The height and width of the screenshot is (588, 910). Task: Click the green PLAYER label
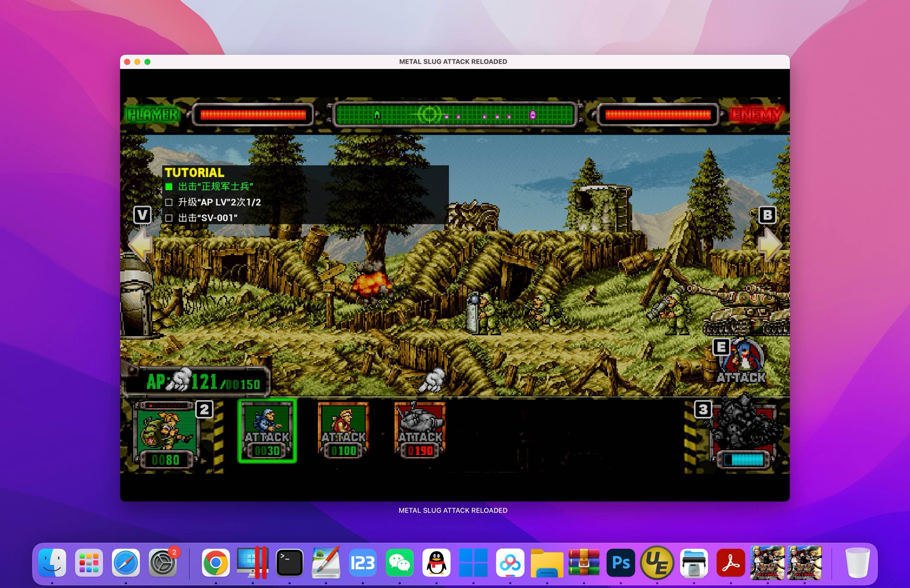152,114
